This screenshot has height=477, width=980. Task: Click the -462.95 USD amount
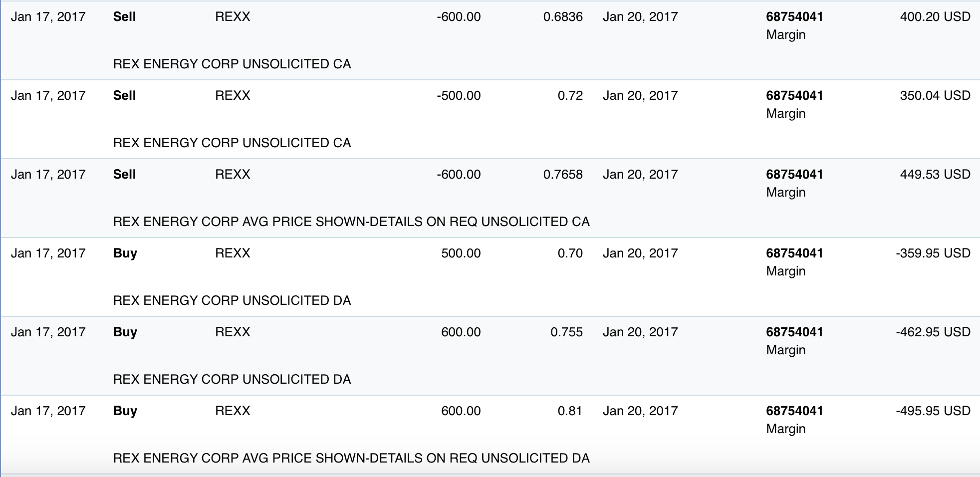933,332
